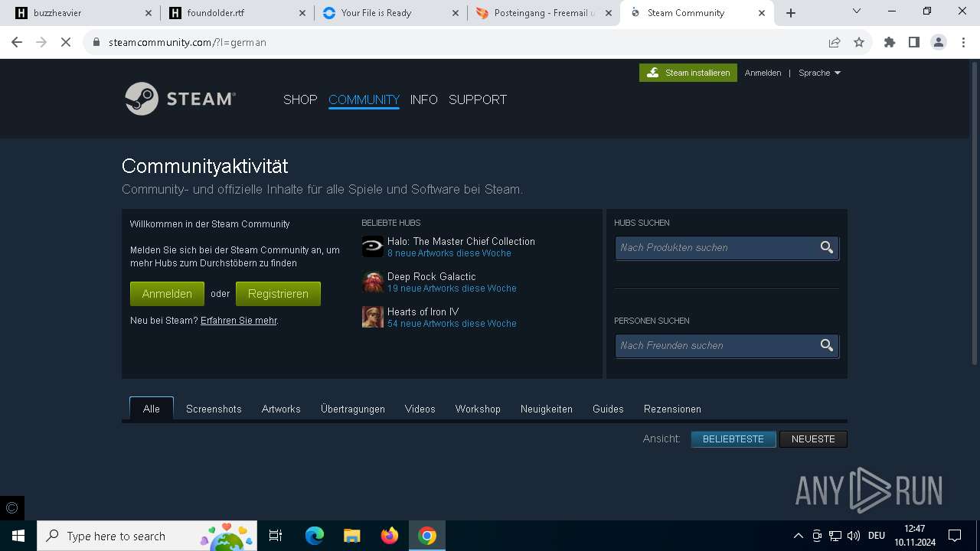
Task: Close the buzzheavier tab
Action: click(149, 13)
